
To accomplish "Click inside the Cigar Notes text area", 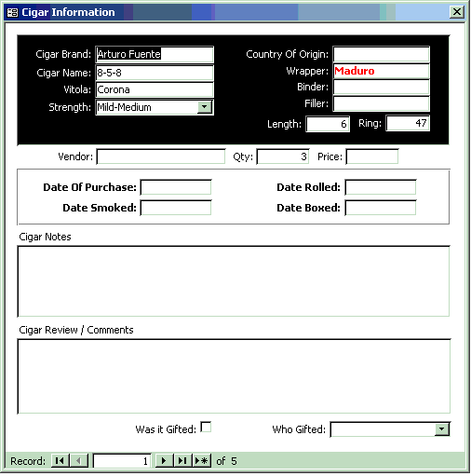I will 234,281.
